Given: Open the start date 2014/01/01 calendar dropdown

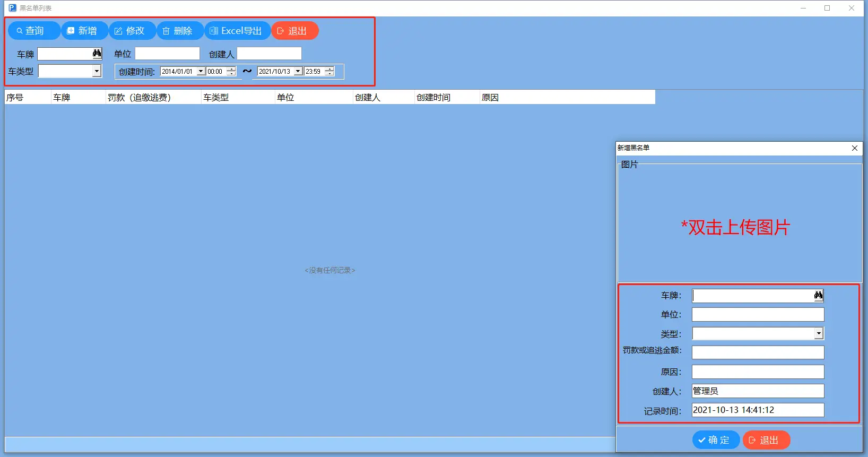Looking at the screenshot, I should (x=201, y=72).
